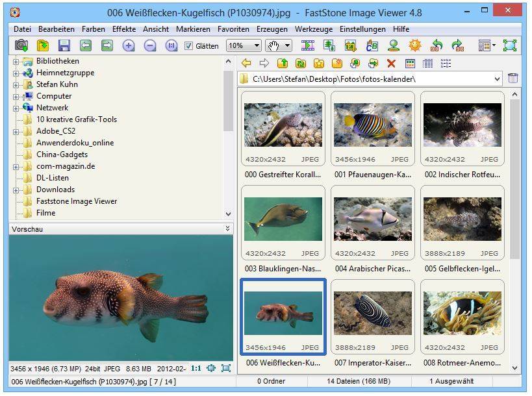
Task: Rotate image left using the green arrow
Action: tap(437, 45)
